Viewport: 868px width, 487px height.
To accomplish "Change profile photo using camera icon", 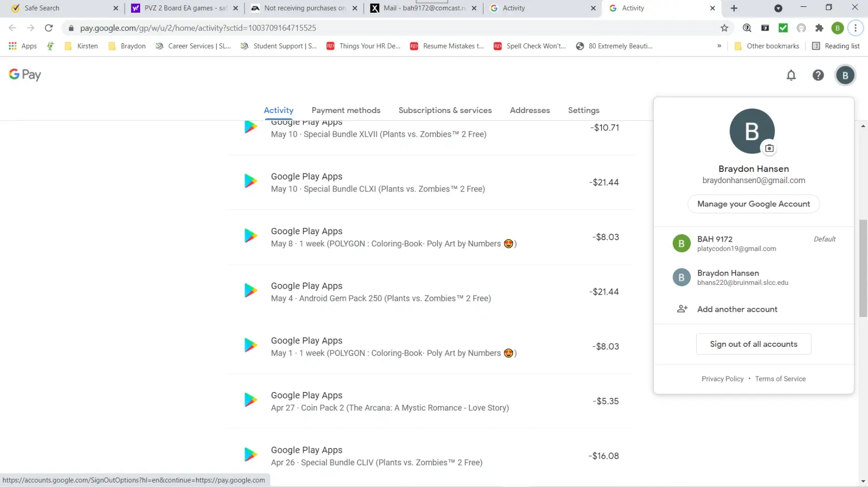I will pyautogui.click(x=769, y=148).
